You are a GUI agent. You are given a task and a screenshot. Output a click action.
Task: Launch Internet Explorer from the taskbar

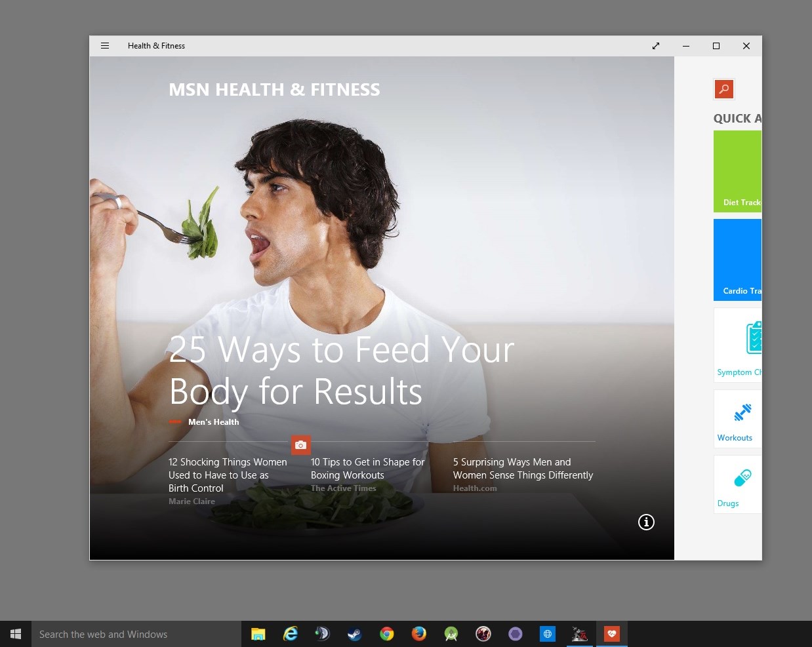290,634
